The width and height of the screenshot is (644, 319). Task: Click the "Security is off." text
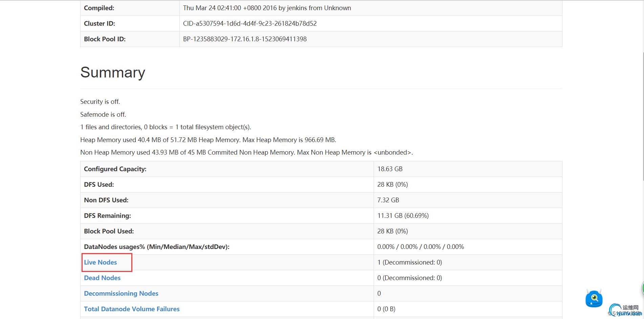[100, 101]
